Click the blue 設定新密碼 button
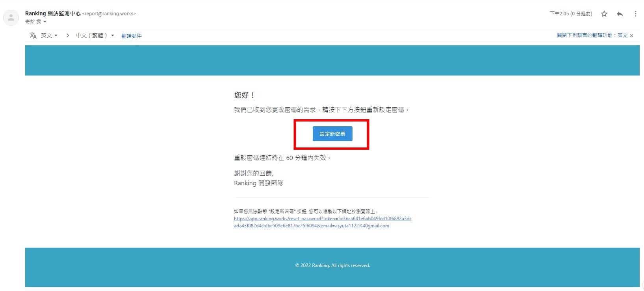The image size is (644, 291). (332, 134)
